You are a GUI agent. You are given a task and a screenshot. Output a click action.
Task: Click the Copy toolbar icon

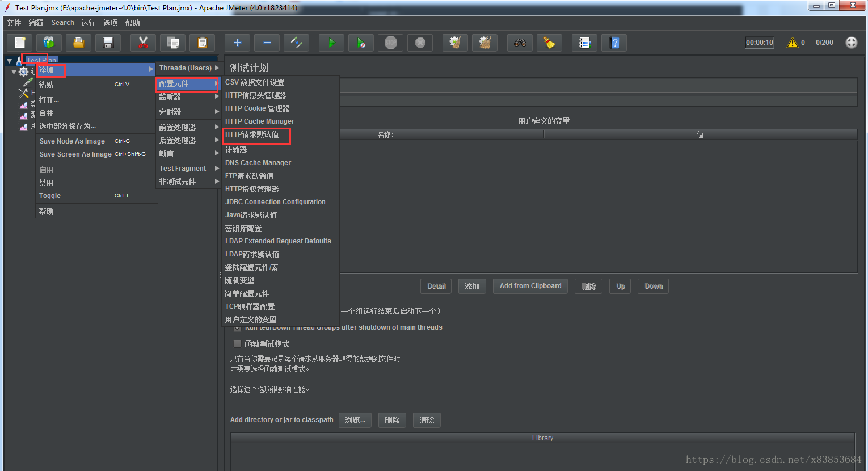pos(172,43)
